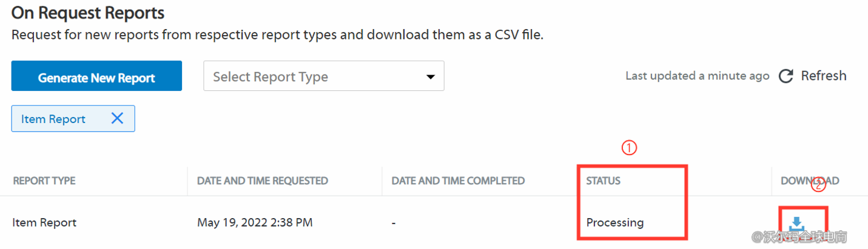Click the May 19, 2022 2:38 PM date
The height and width of the screenshot is (249, 868).
[x=255, y=222]
